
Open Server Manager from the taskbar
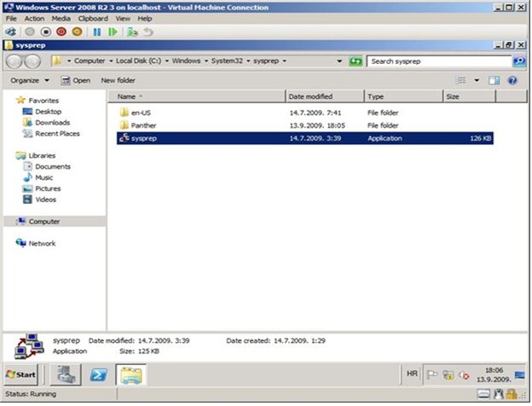[66, 374]
